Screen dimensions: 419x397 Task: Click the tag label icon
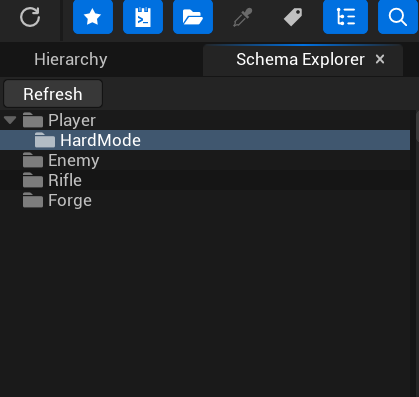[293, 17]
